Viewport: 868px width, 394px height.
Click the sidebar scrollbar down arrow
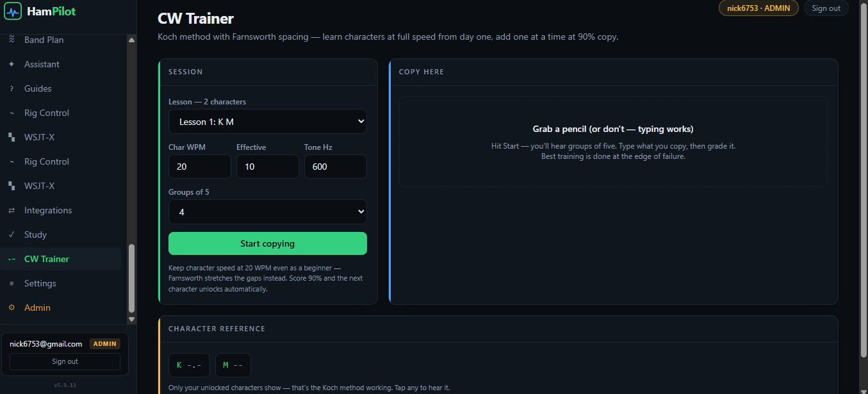click(x=132, y=319)
